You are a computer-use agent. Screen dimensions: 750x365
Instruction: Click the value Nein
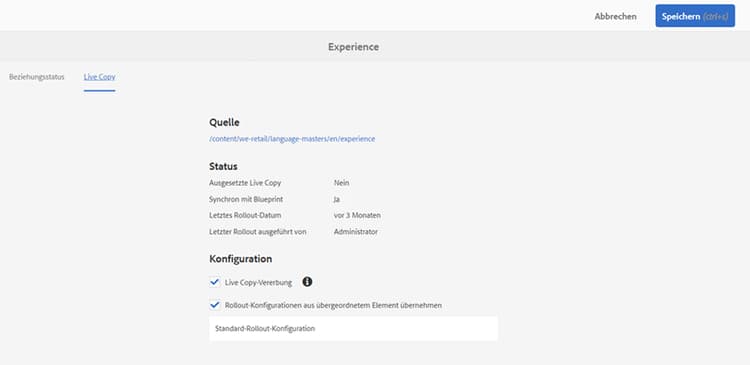pos(342,183)
